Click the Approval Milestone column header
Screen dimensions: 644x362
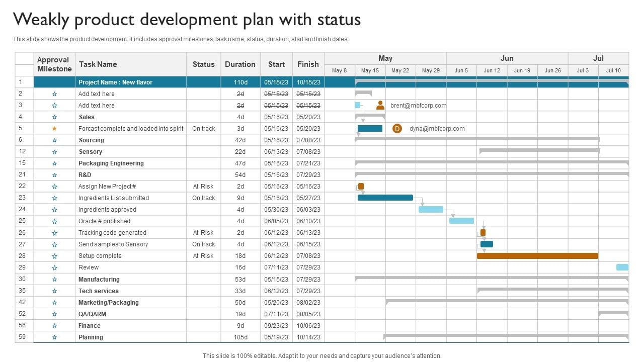(x=54, y=64)
